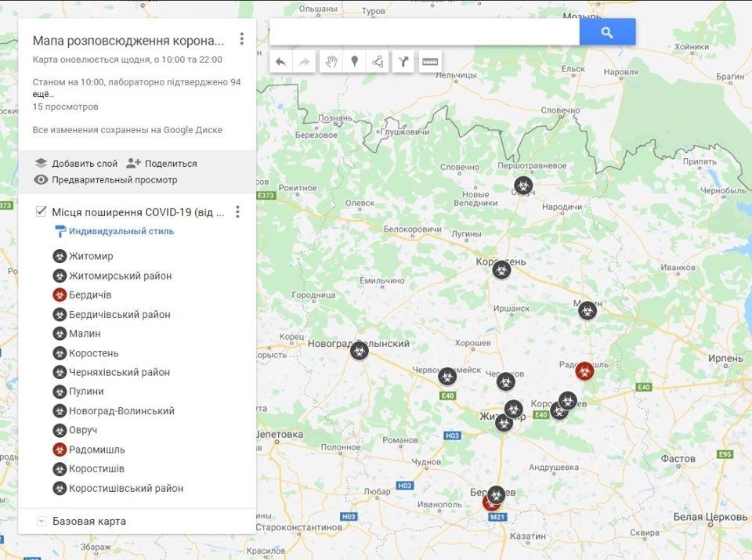Click Добавить слой label
This screenshot has width=752, height=560.
(85, 164)
